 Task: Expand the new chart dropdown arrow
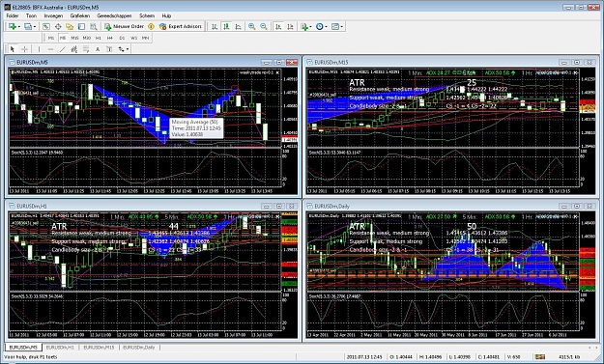coord(18,26)
